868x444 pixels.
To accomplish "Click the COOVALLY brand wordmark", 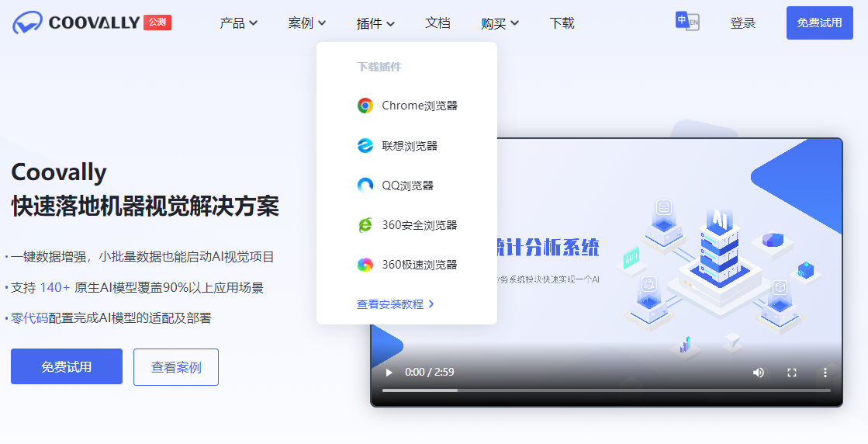I will tap(94, 23).
